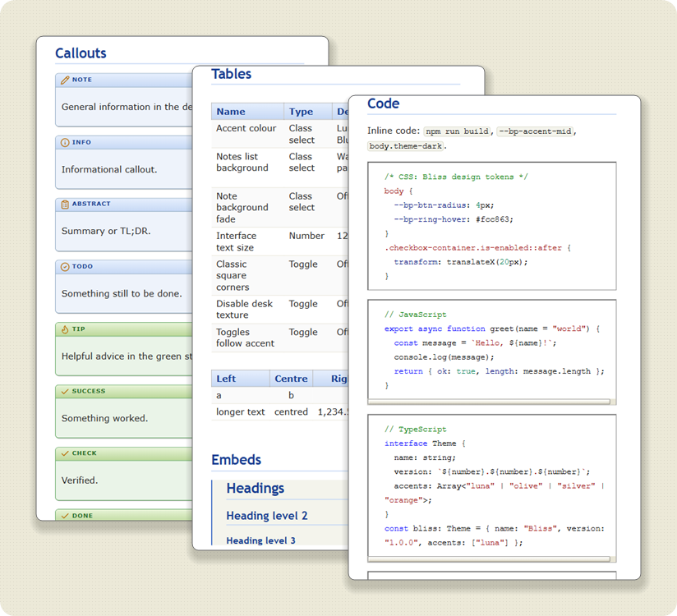Click the Name column header in table

(247, 112)
